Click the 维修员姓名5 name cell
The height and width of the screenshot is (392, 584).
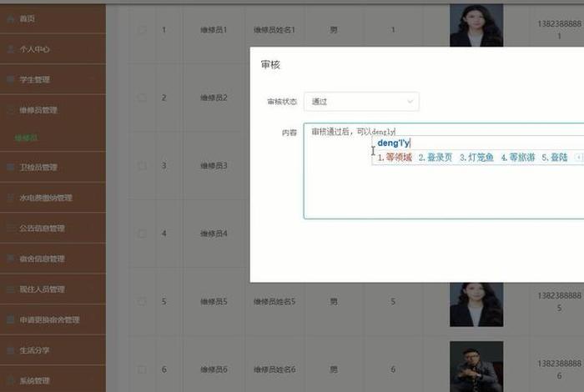pos(274,301)
